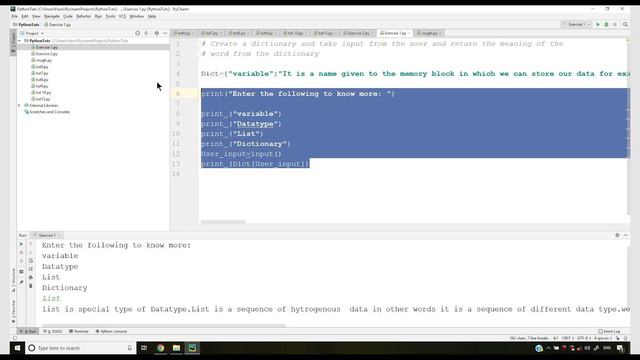Screen dimensions: 640x360
Task: Open the Tools menu
Action: coord(110,16)
